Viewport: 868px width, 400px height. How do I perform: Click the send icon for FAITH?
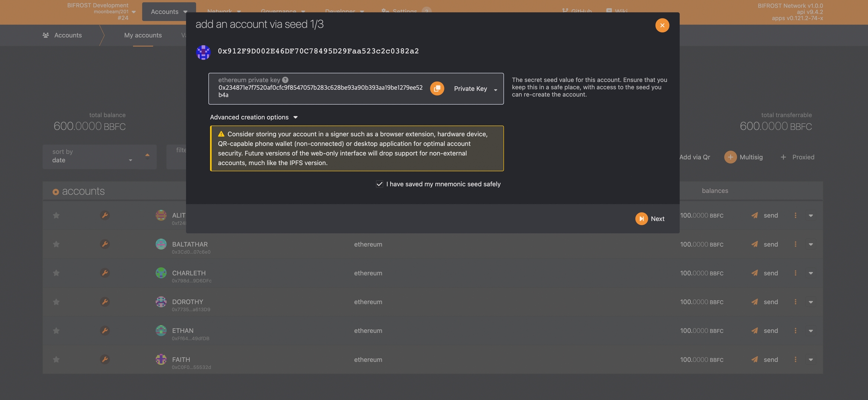pos(755,359)
